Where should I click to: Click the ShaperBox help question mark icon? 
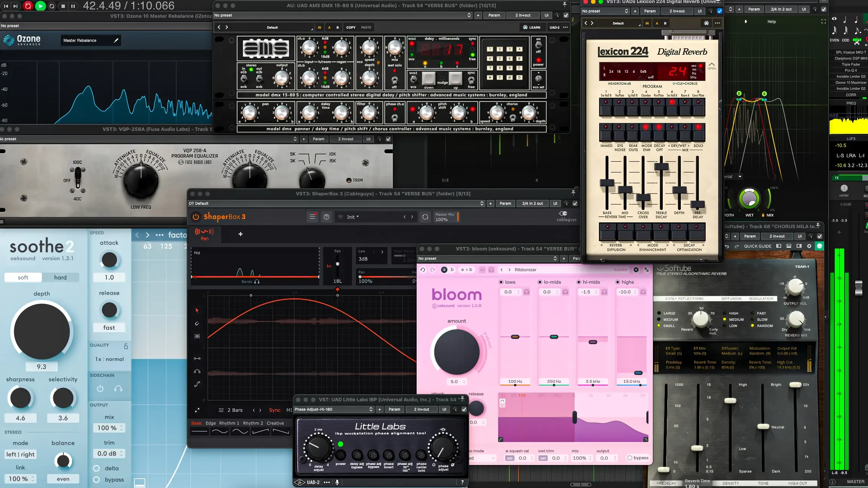coord(326,217)
